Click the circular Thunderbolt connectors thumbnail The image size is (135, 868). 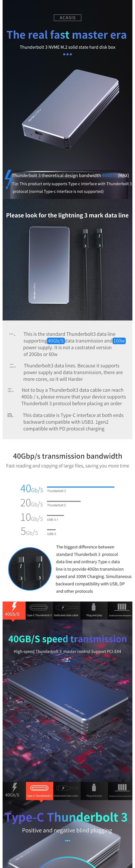(30, 569)
